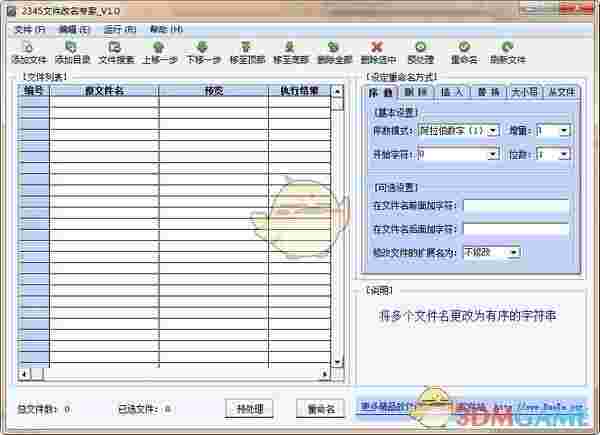
Task: Click the 预处理 (Preprocess) toolbar icon
Action: coord(421,52)
